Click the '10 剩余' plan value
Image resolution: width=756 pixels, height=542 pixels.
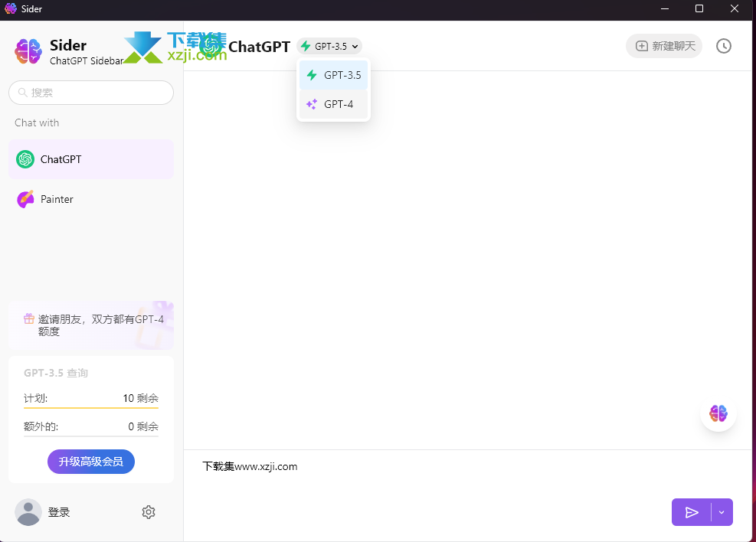tap(141, 398)
